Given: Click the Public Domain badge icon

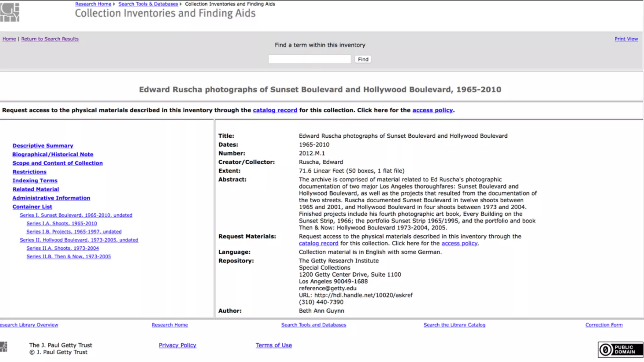Looking at the screenshot, I should (620, 349).
